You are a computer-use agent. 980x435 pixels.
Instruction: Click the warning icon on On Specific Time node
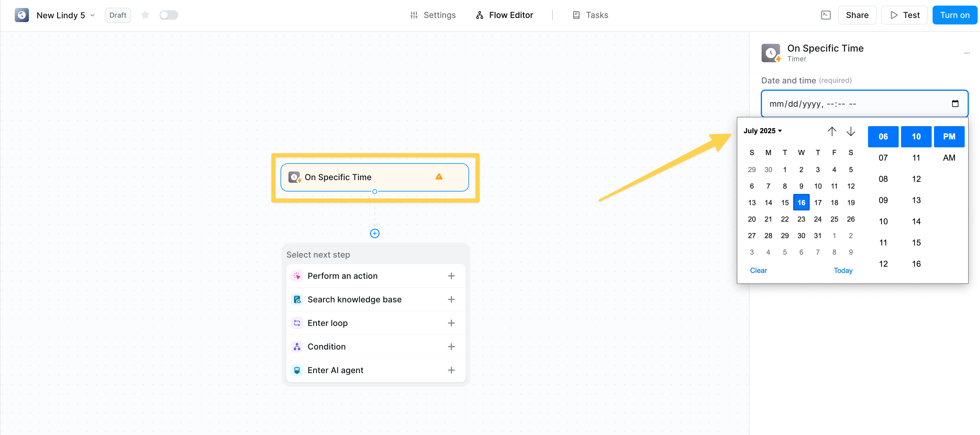439,177
